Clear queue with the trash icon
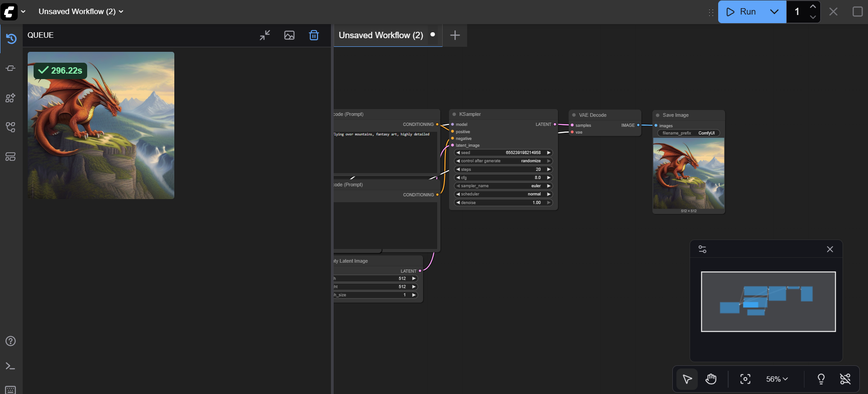Screen dimensions: 868x394 (314, 35)
